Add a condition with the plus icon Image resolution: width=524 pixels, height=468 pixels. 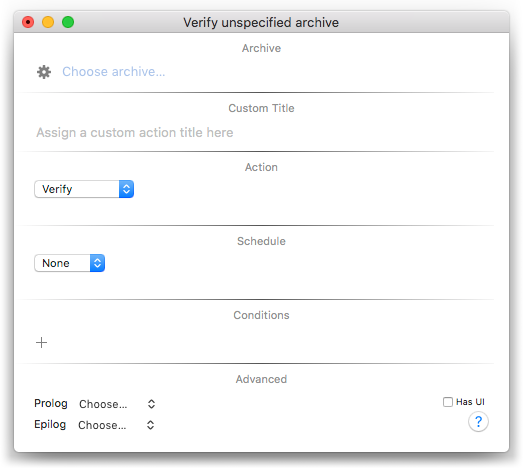click(x=41, y=343)
